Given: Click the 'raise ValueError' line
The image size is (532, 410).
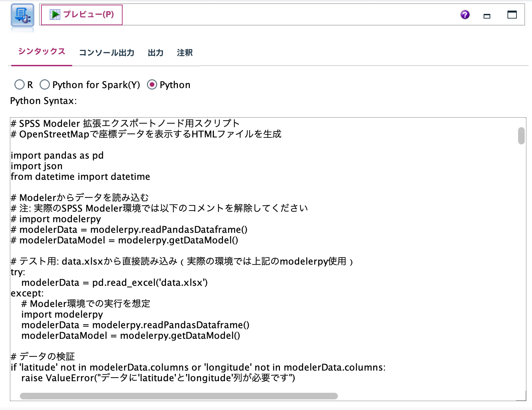Looking at the screenshot, I should 158,378.
